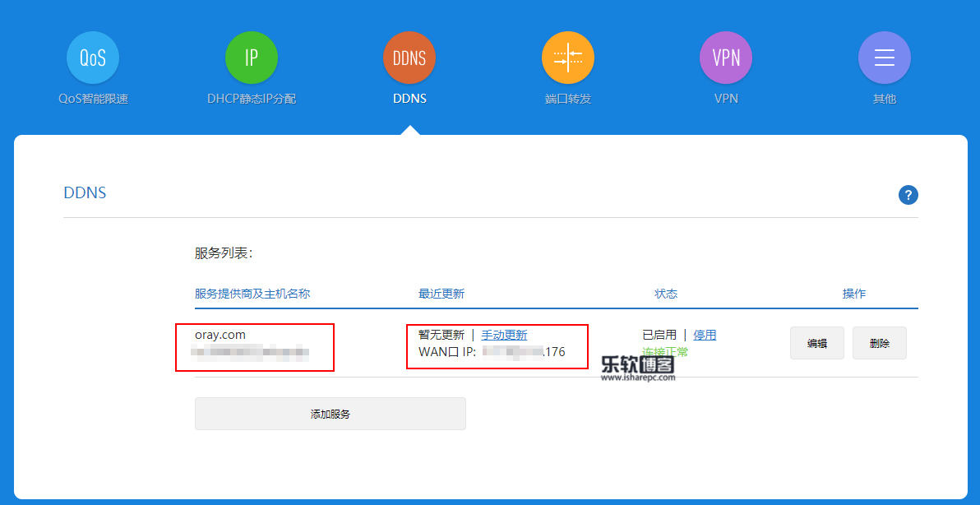Image resolution: width=980 pixels, height=505 pixels.
Task: Disable the service with the 停用 link
Action: pyautogui.click(x=705, y=335)
